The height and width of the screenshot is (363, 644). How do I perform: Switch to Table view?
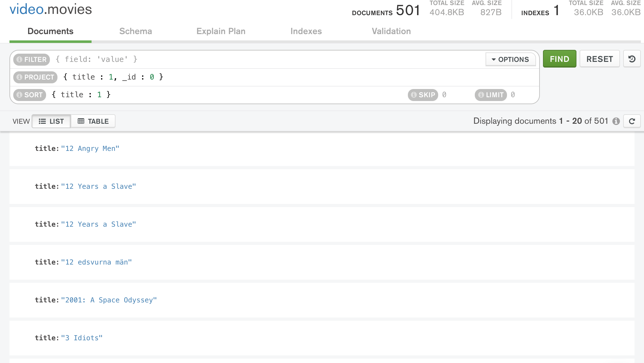pos(93,121)
